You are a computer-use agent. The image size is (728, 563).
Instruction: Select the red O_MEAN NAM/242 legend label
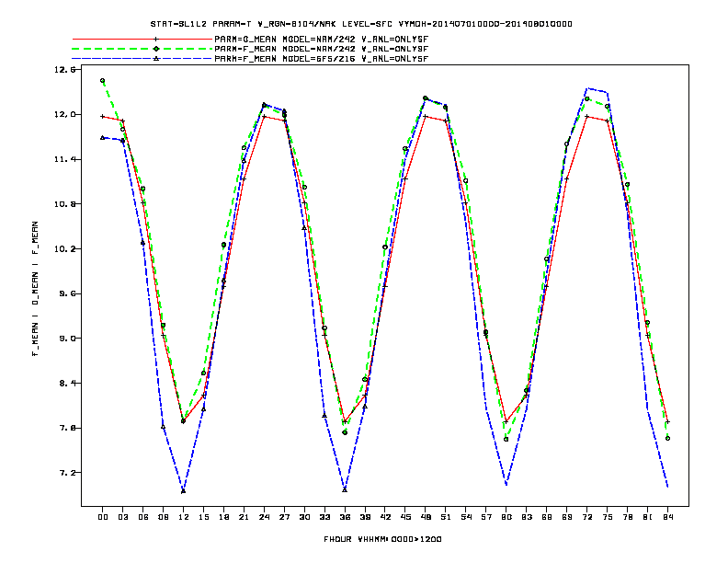pos(321,40)
